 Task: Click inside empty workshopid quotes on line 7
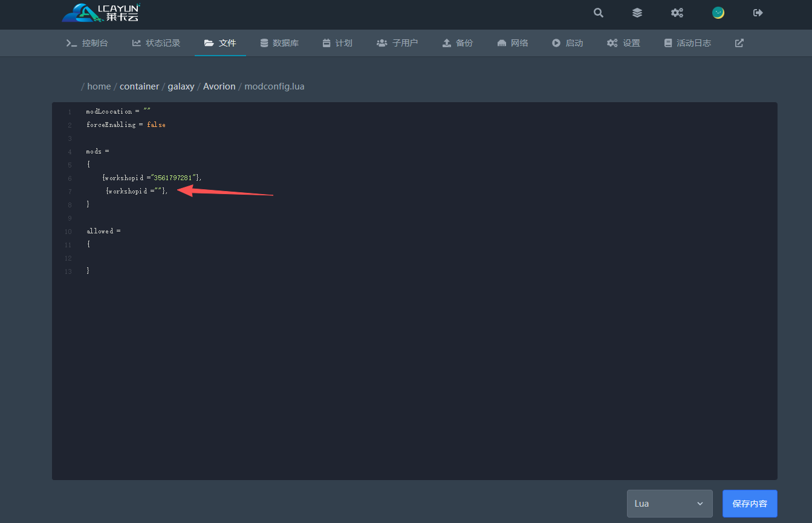(x=158, y=191)
